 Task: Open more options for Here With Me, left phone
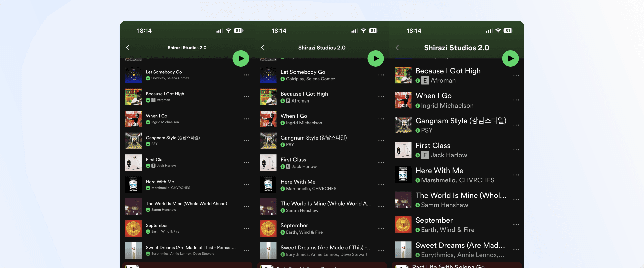click(x=246, y=185)
